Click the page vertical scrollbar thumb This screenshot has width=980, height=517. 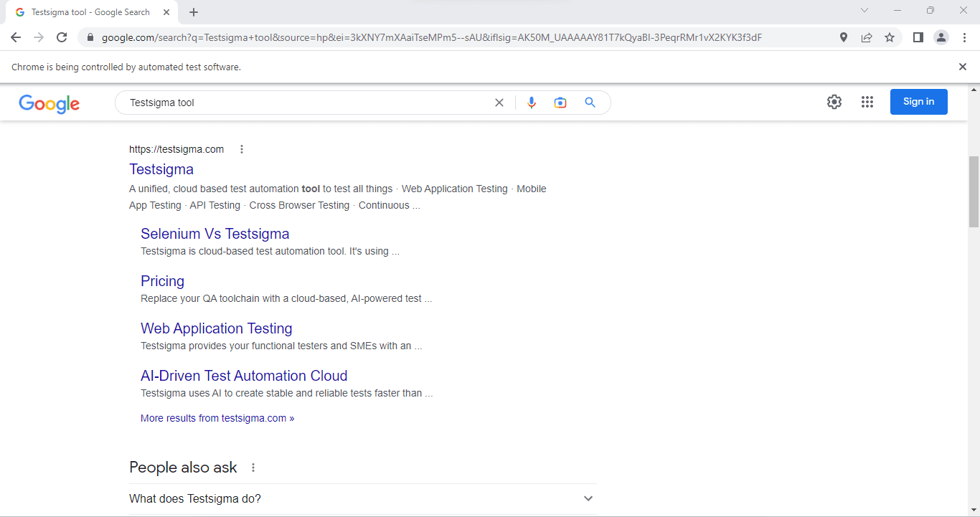(x=974, y=191)
